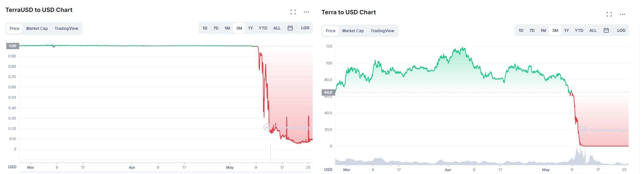The width and height of the screenshot is (644, 174).
Task: Switch TerraUSD chart to Market Cap tab
Action: (x=37, y=29)
